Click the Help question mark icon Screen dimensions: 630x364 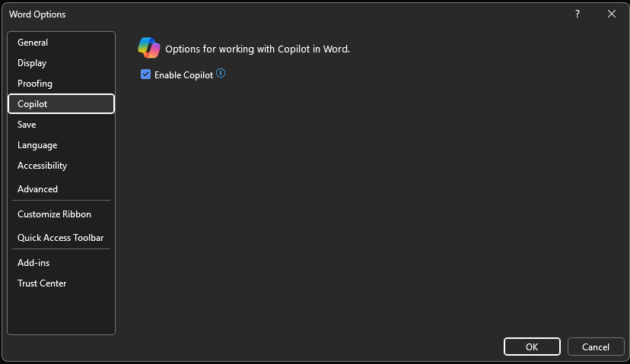(x=577, y=14)
